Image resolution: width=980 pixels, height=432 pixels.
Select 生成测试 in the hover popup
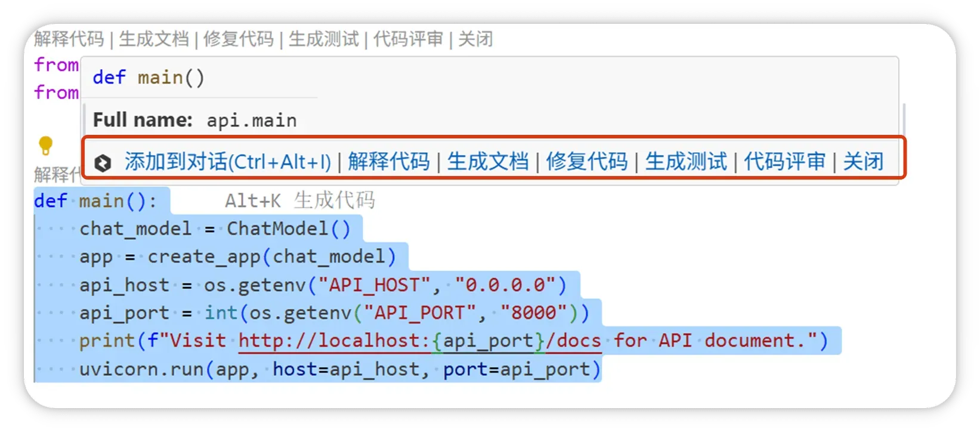click(685, 162)
